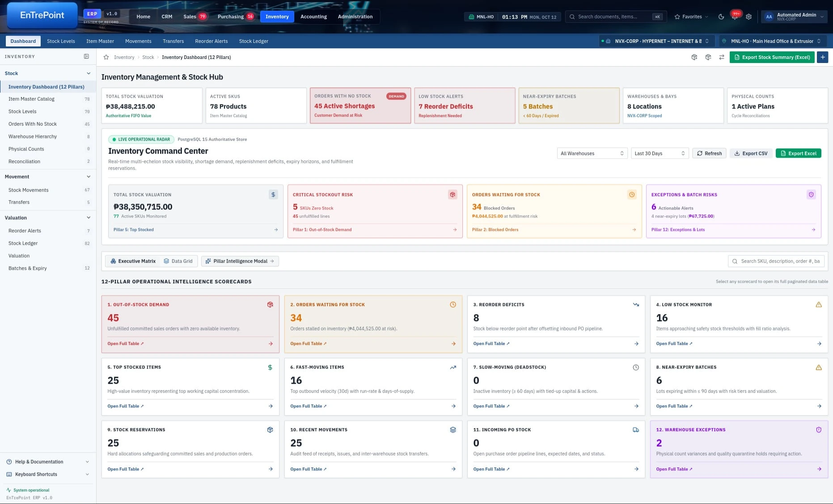This screenshot has width=833, height=504.
Task: Open settings gear icon in header
Action: [x=749, y=17]
